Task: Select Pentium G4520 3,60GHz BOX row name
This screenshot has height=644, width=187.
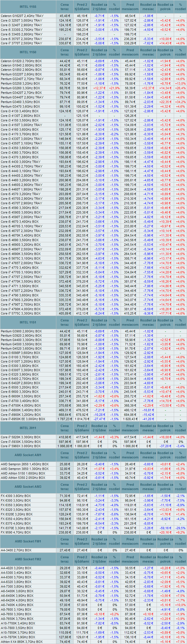Action: (x=21, y=348)
